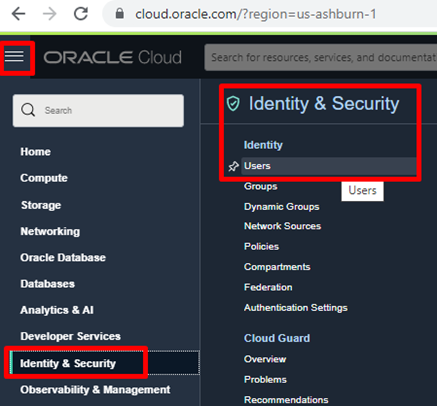Open the Databases category

[48, 284]
